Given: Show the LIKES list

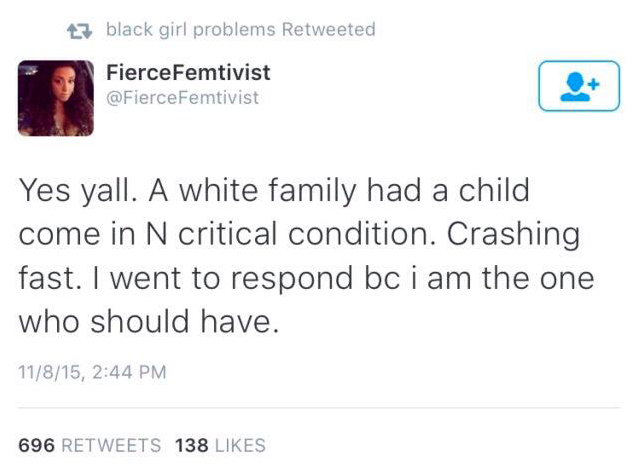Looking at the screenshot, I should [241, 445].
